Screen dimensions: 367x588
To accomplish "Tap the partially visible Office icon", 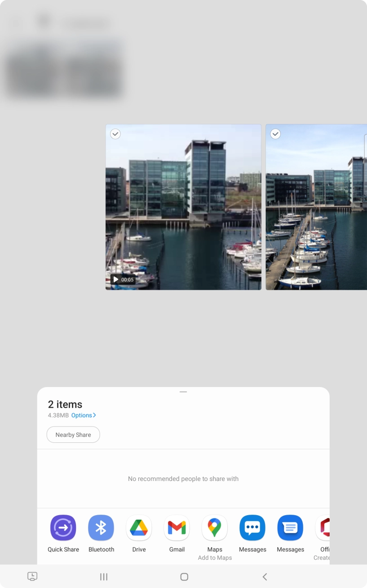I will (x=323, y=528).
